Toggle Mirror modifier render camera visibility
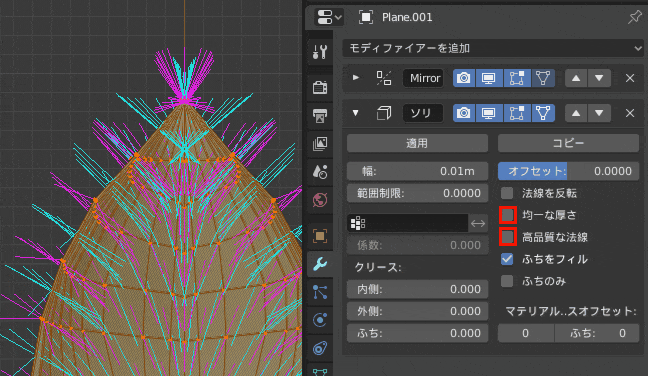The height and width of the screenshot is (376, 648). 464,78
